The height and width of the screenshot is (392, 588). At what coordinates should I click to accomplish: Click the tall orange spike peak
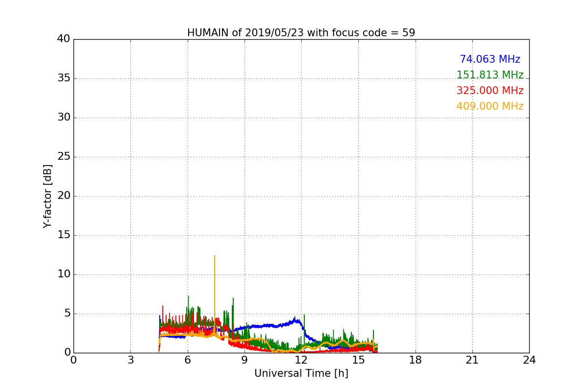(x=214, y=256)
